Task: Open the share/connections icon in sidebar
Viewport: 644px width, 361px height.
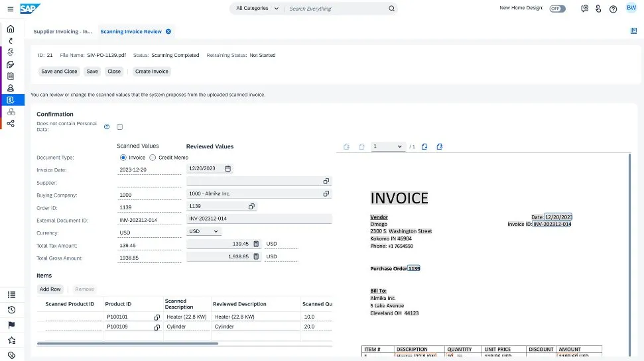Action: (11, 123)
